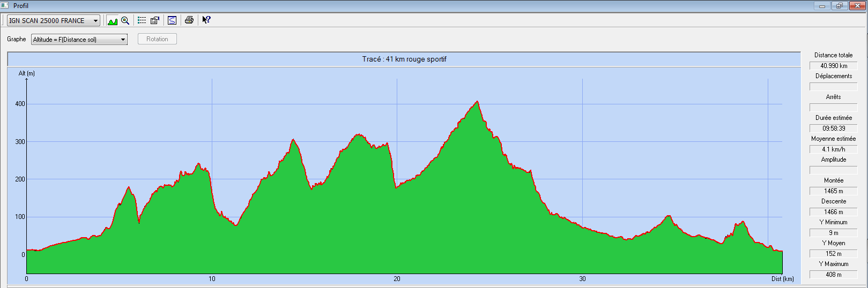Click the 100 altitude tick label

[20, 217]
